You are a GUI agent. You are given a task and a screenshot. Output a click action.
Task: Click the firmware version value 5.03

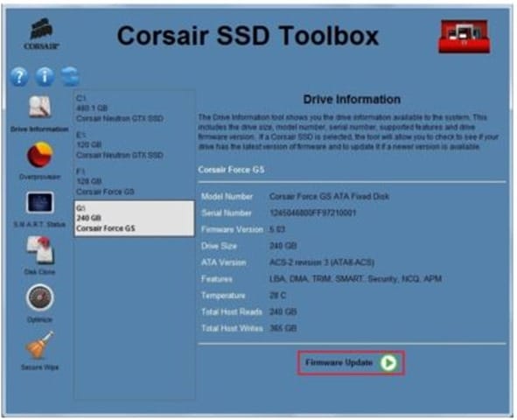coord(277,229)
